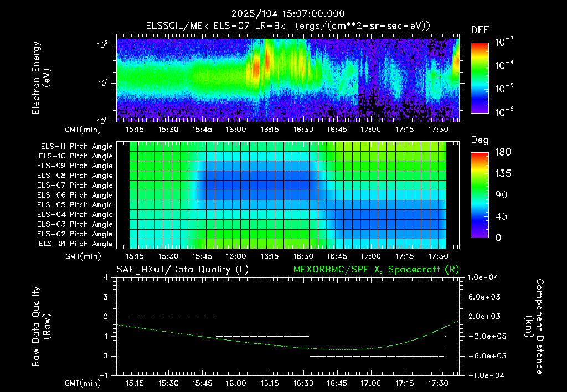
Task: Click the plot title timestamp 2025/104 15:07:00.000
Action: pyautogui.click(x=288, y=14)
